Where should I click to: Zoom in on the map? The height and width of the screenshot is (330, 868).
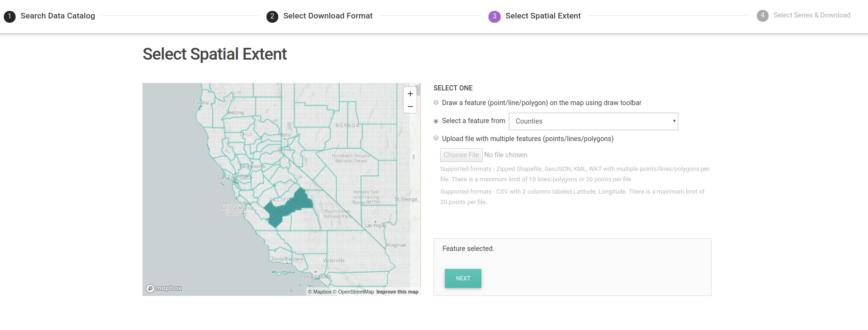pos(410,94)
